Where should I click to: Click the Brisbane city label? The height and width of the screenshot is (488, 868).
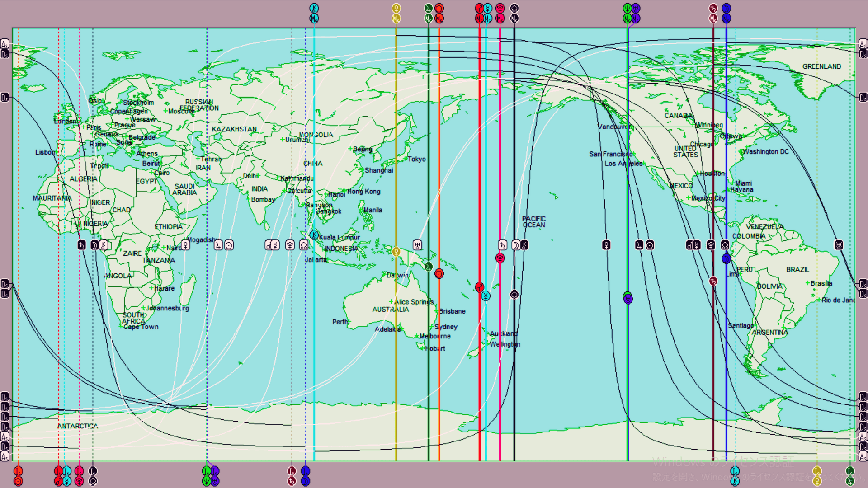(452, 311)
